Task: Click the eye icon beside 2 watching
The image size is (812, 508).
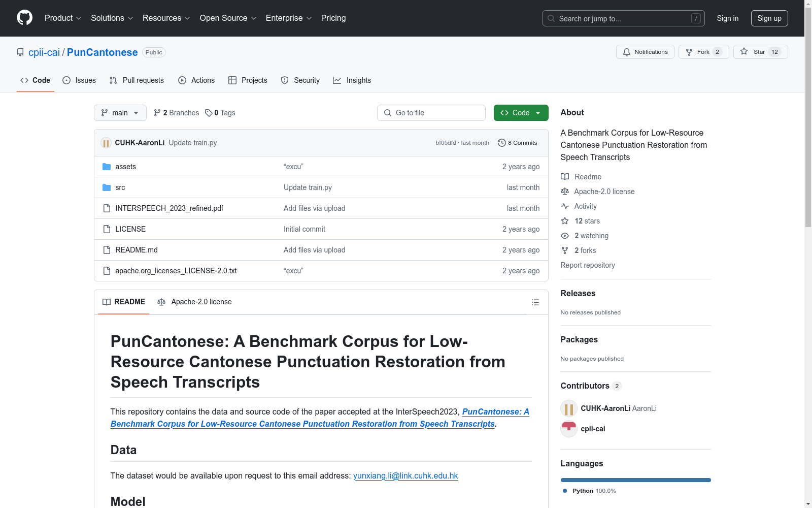Action: point(565,236)
